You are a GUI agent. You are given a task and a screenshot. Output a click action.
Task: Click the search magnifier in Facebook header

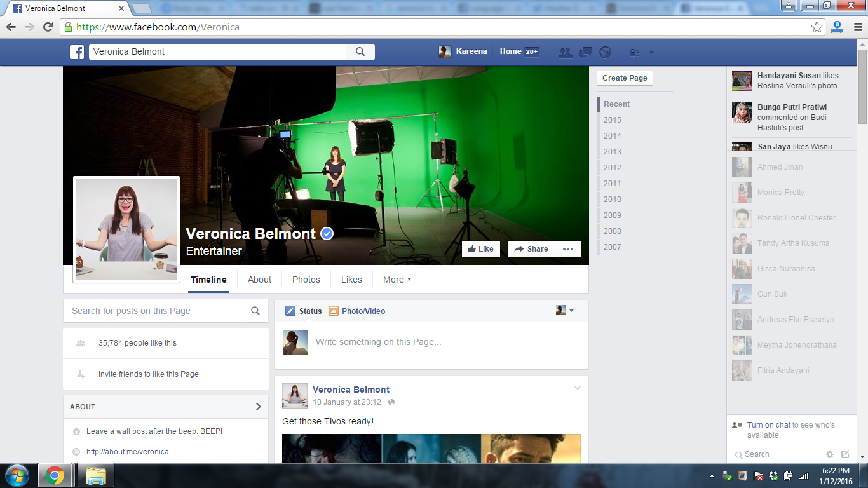(x=360, y=52)
